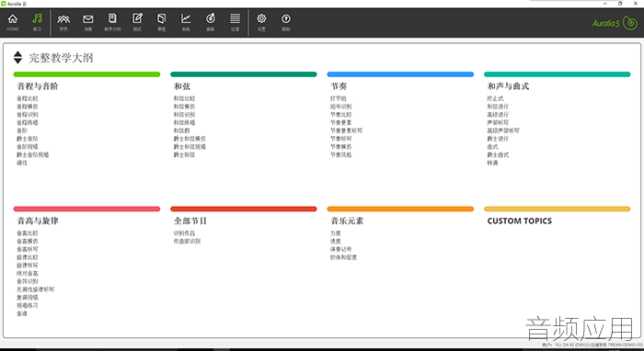Open the 消息 envelope icon
Screen dimensions: 644x351
[88, 22]
